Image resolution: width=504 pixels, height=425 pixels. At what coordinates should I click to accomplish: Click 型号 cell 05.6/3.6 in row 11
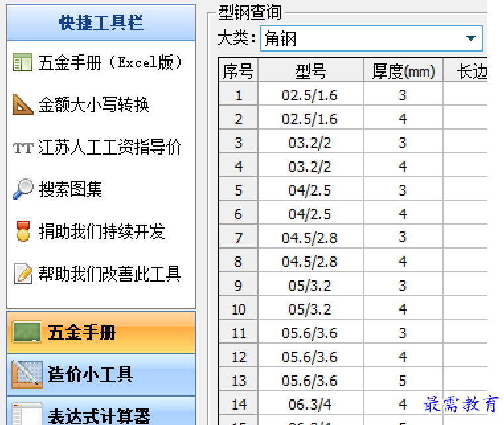click(x=311, y=331)
